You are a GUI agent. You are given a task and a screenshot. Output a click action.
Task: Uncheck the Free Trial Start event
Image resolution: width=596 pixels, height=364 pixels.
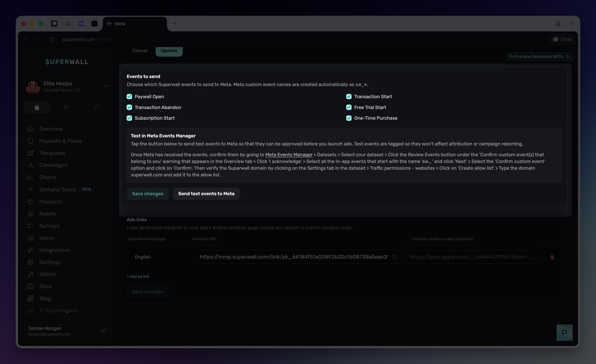pos(349,107)
